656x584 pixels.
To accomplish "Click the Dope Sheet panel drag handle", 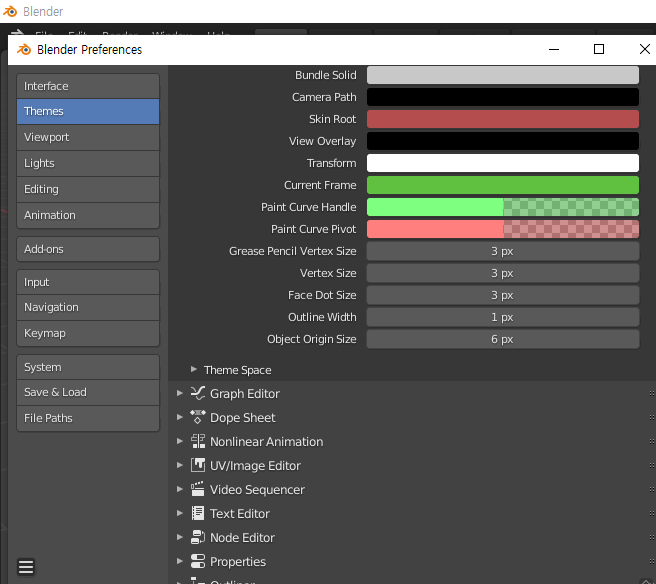I will coord(652,417).
